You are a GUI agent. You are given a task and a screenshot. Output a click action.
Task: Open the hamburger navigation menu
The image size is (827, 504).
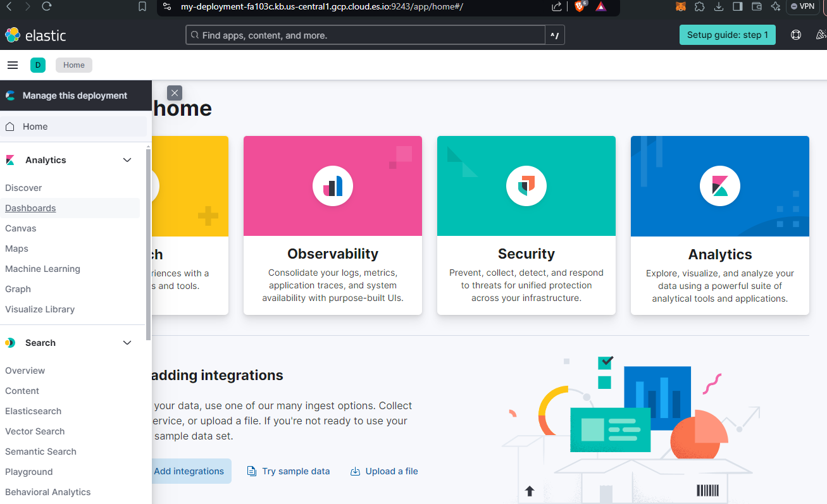tap(13, 65)
